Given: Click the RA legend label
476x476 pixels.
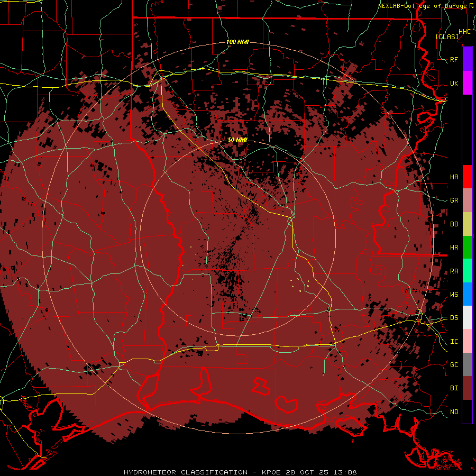Looking at the screenshot, I should (x=454, y=271).
